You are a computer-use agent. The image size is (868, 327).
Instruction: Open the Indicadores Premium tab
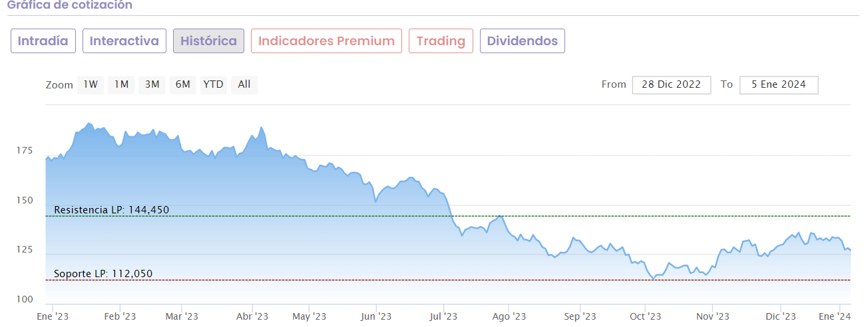pyautogui.click(x=326, y=41)
